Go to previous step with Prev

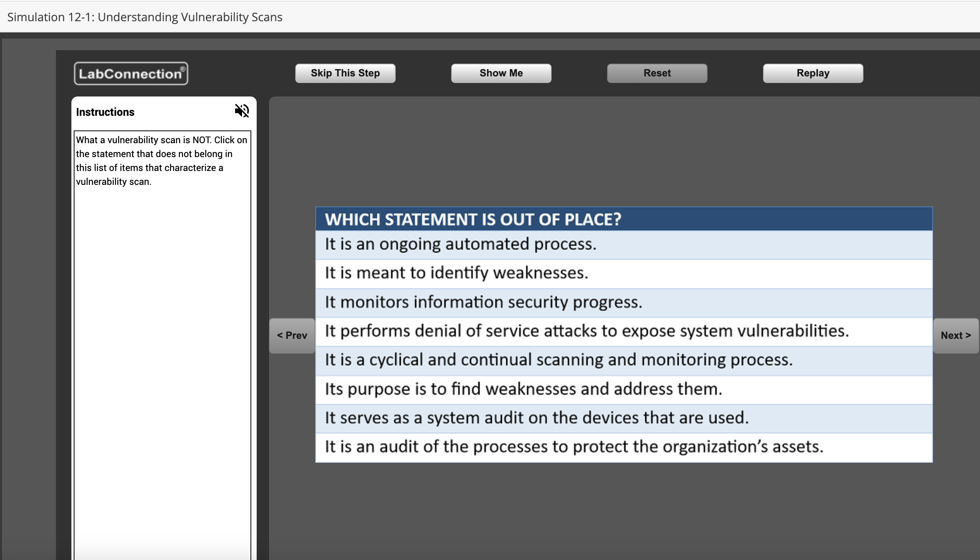(292, 335)
